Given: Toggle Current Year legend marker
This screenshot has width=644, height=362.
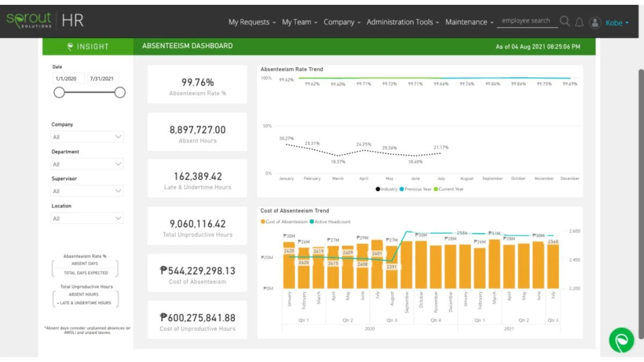Looking at the screenshot, I should 436,189.
